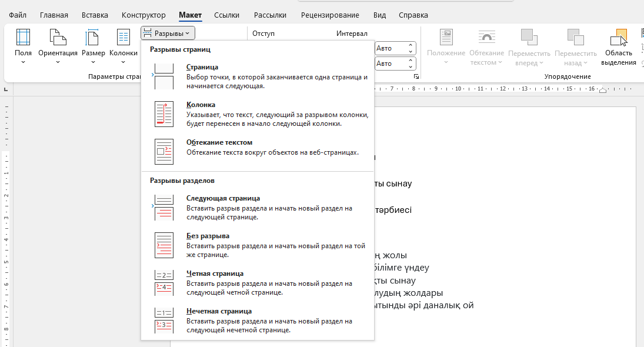Choose Нечетная страница title

tap(219, 311)
